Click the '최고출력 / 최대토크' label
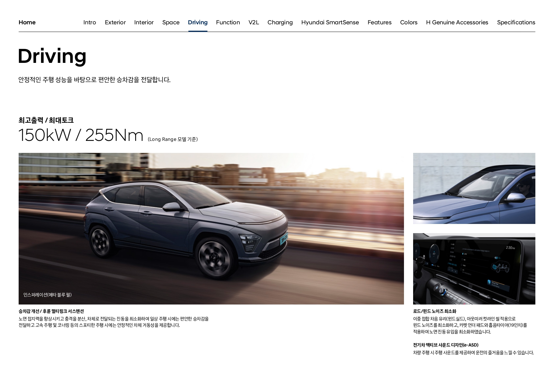 46,120
